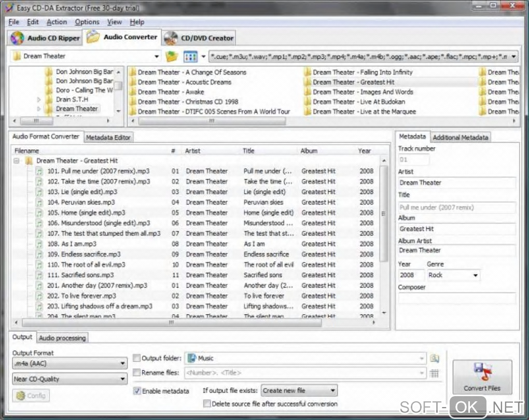529x420 pixels.
Task: Open the Action menu
Action: click(x=57, y=22)
